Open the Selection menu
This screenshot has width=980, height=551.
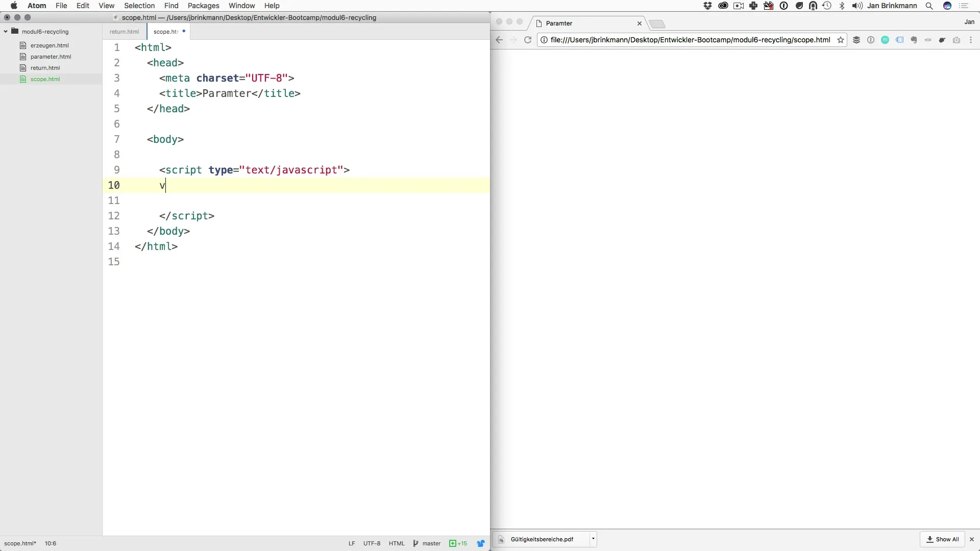point(139,6)
